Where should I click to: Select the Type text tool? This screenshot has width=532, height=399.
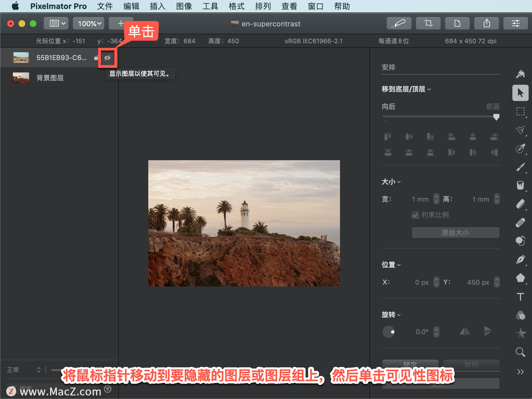pyautogui.click(x=520, y=297)
